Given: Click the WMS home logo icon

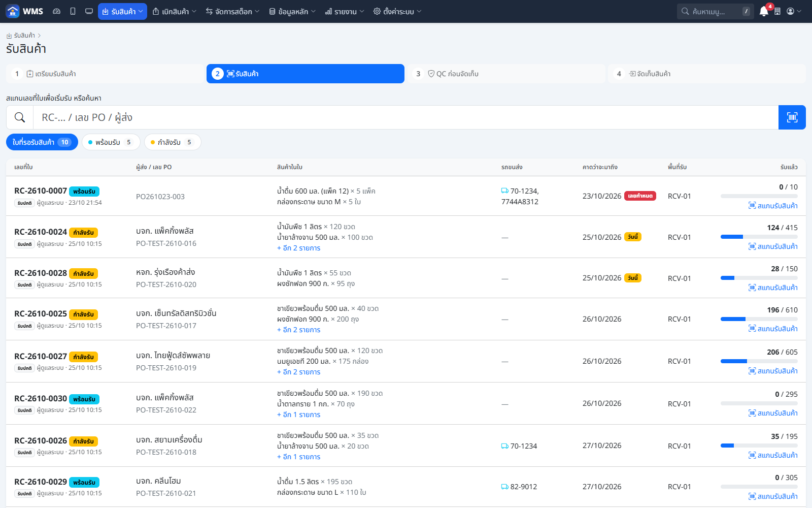Looking at the screenshot, I should tap(13, 11).
